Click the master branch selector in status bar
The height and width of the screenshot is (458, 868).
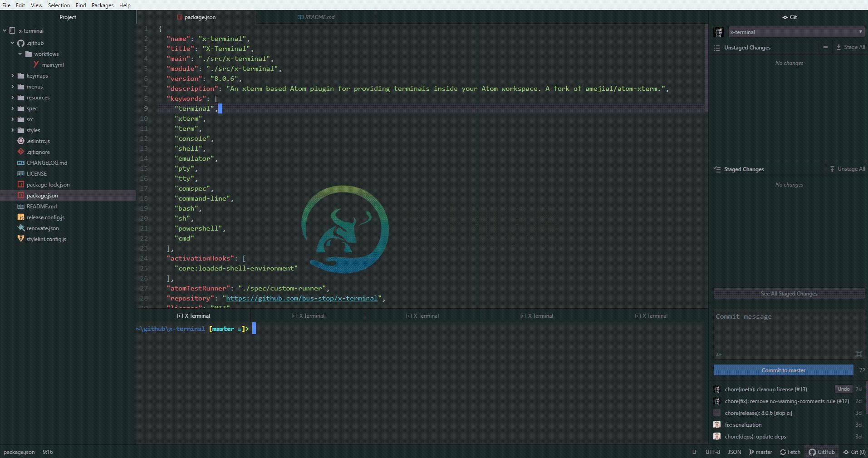(x=760, y=452)
